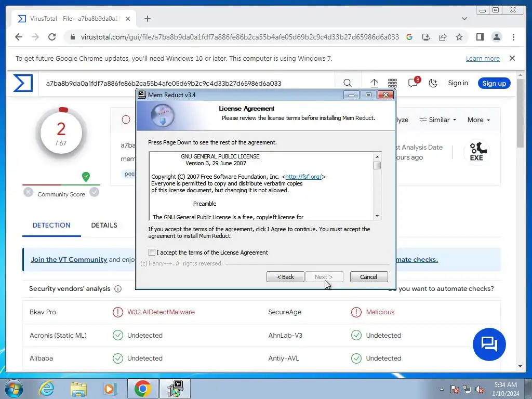Expand the More dropdown
The height and width of the screenshot is (399, 532).
(478, 120)
